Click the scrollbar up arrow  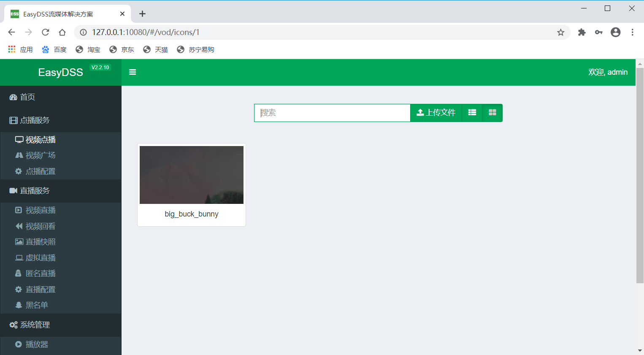640,63
